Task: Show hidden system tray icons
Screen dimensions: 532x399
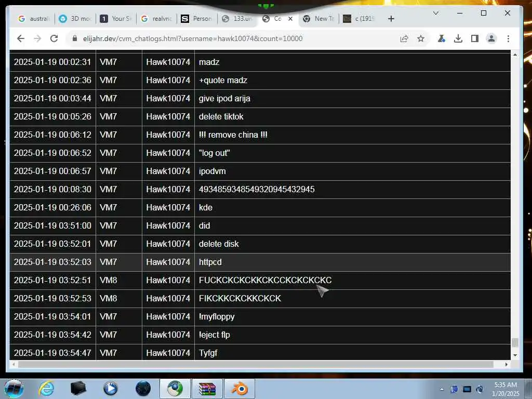Action: click(442, 390)
